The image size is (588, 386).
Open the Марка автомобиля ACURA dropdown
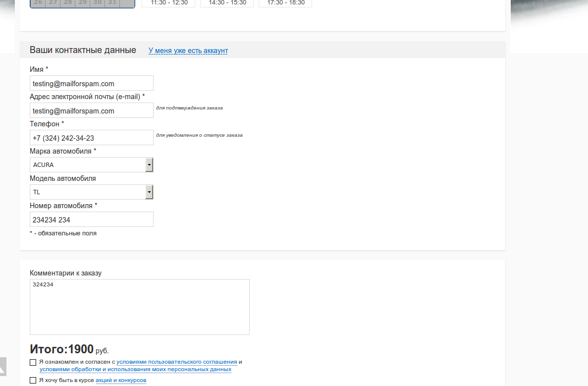[x=92, y=165]
